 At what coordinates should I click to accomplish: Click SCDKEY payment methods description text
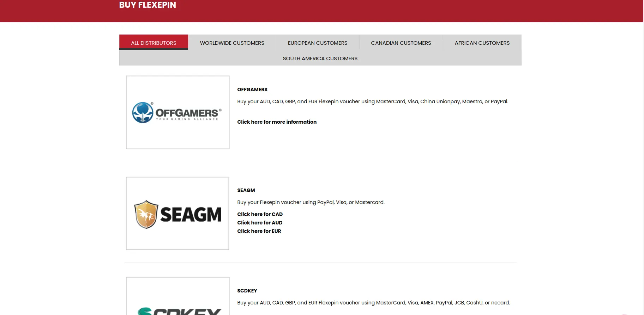click(x=373, y=303)
